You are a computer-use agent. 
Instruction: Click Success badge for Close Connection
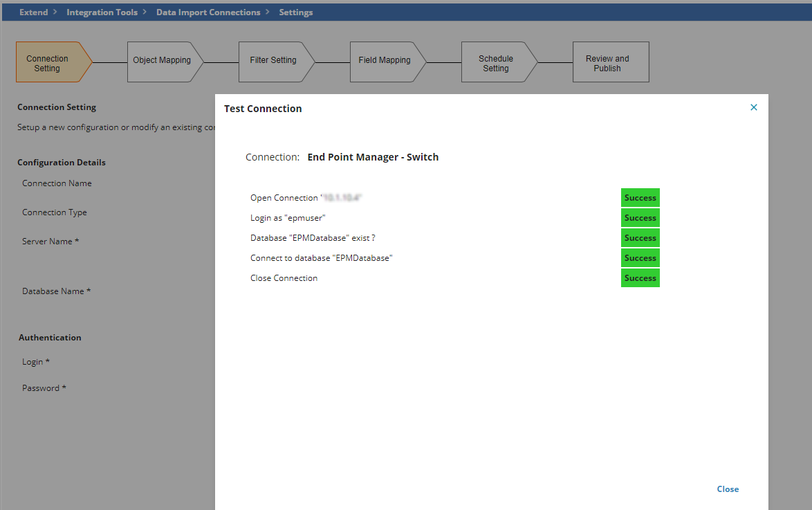(640, 278)
